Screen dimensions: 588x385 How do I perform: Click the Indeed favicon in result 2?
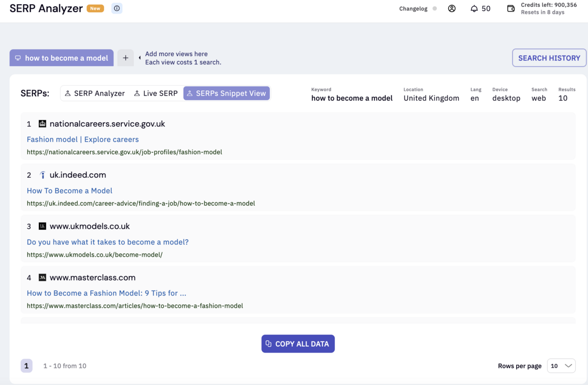pos(43,175)
